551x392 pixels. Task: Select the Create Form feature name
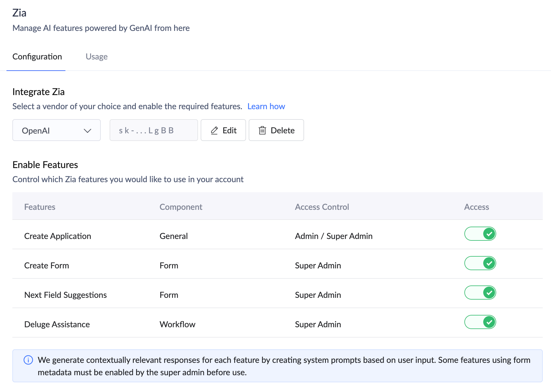pos(47,265)
